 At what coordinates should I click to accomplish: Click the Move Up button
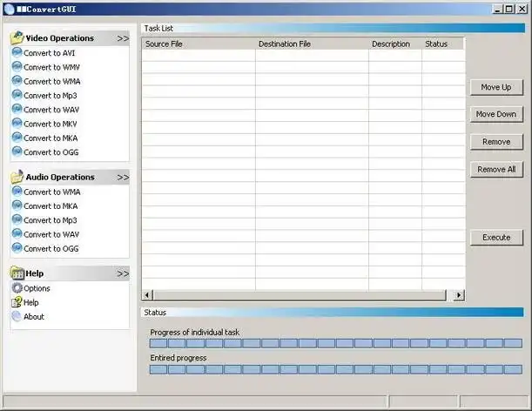[x=496, y=87]
